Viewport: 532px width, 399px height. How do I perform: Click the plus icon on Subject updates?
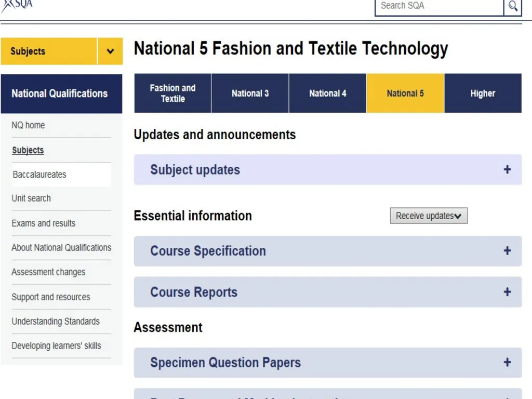(x=507, y=170)
